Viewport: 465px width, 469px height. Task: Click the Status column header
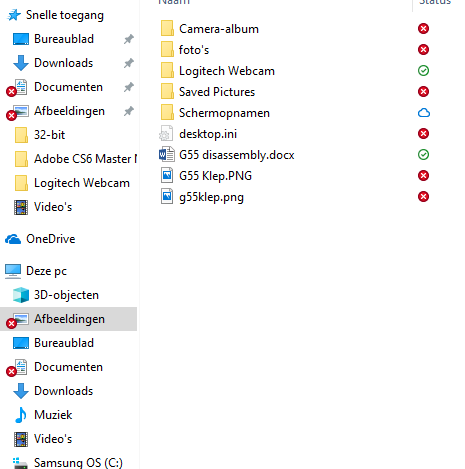[x=435, y=2]
